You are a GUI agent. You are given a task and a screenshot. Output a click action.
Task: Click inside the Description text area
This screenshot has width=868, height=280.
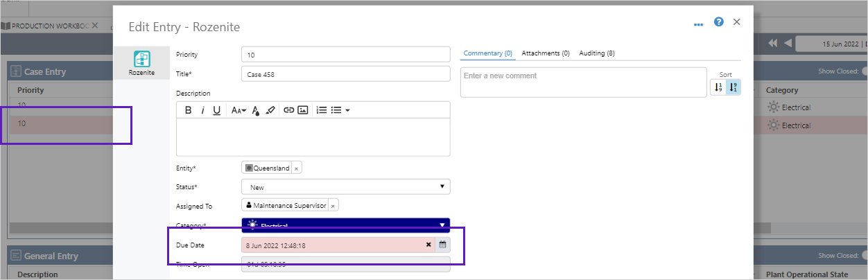pyautogui.click(x=313, y=137)
